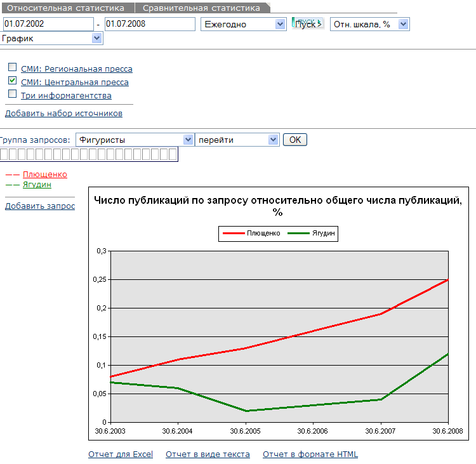
Task: Open Добавить набор источников link
Action: click(x=63, y=114)
